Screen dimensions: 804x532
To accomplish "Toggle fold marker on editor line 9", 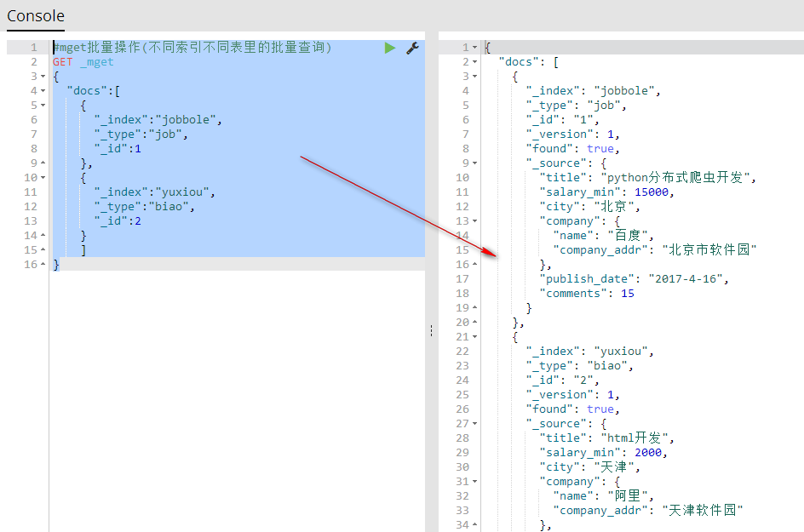I will [x=43, y=163].
